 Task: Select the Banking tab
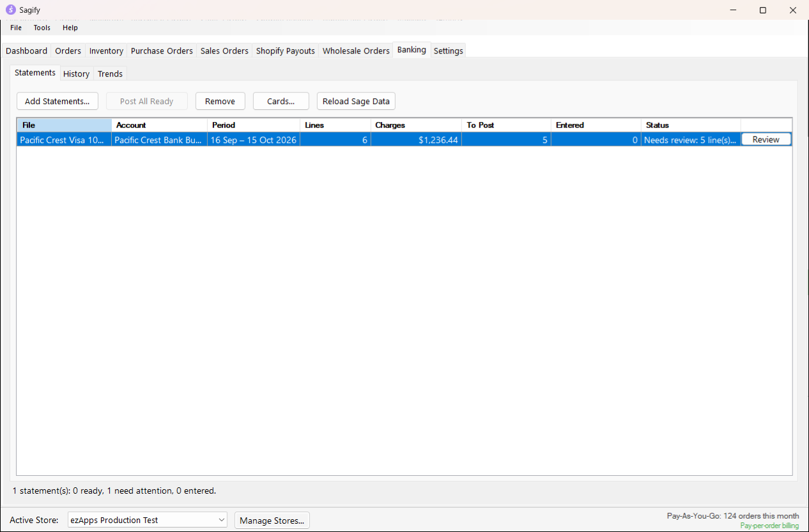412,50
